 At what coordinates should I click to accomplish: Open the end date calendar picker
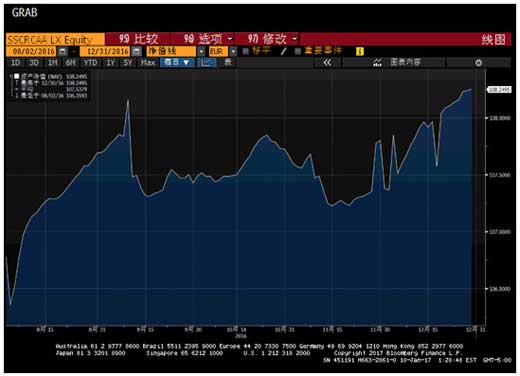click(x=136, y=51)
